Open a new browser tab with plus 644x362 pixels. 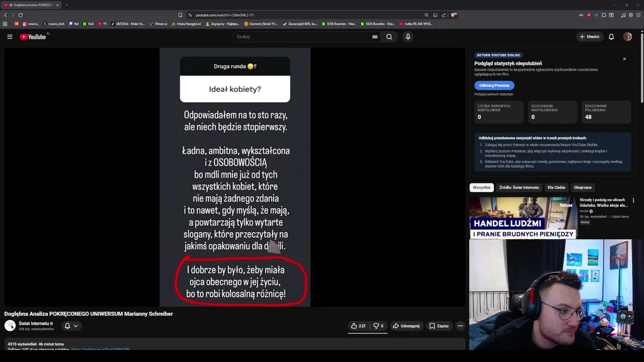(x=66, y=5)
